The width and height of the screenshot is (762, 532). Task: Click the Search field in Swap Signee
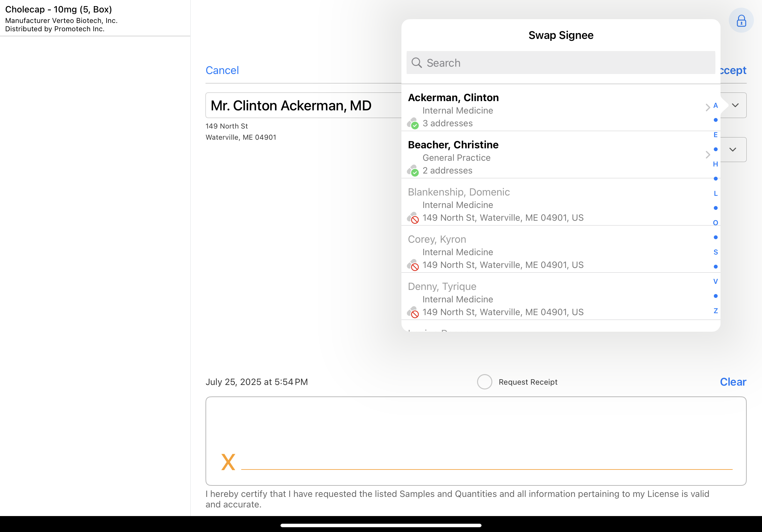(564, 63)
